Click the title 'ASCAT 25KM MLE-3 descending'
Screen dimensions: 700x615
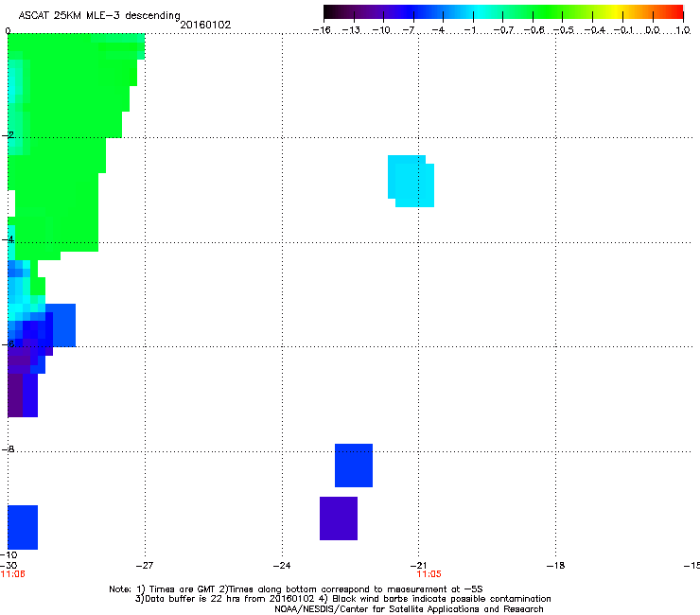99,15
